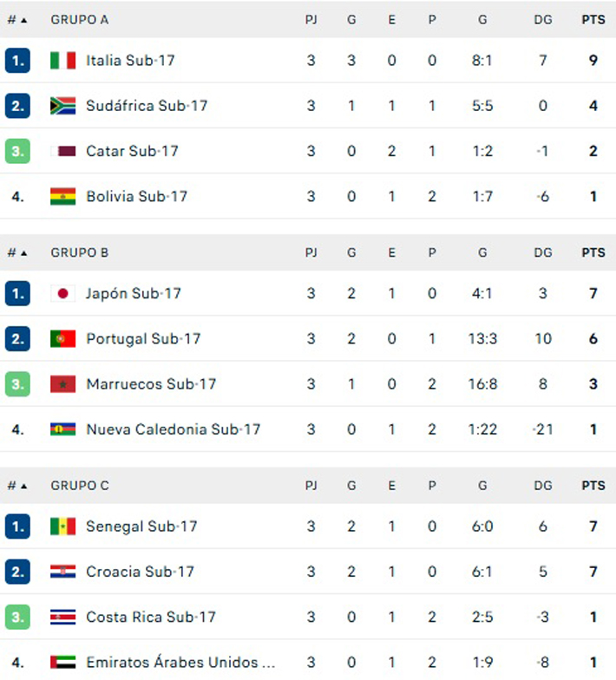Click the Portugal flag icon
616x680 pixels.
[63, 338]
